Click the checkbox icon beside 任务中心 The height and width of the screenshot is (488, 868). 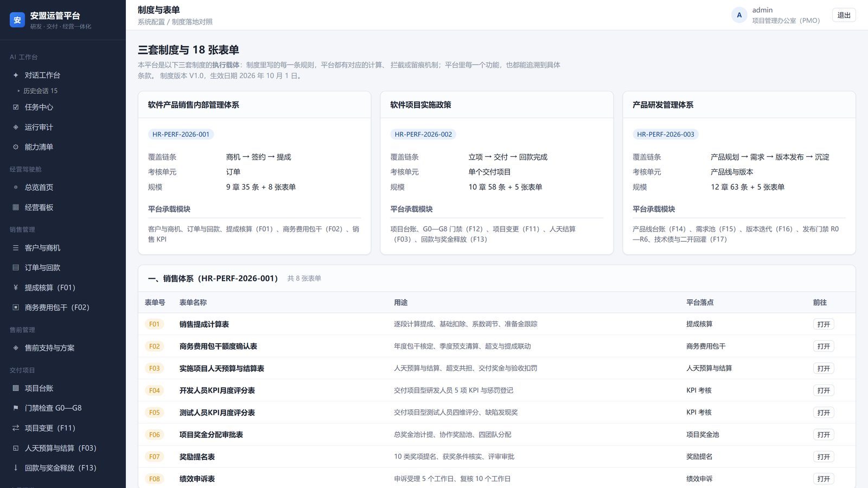point(16,107)
